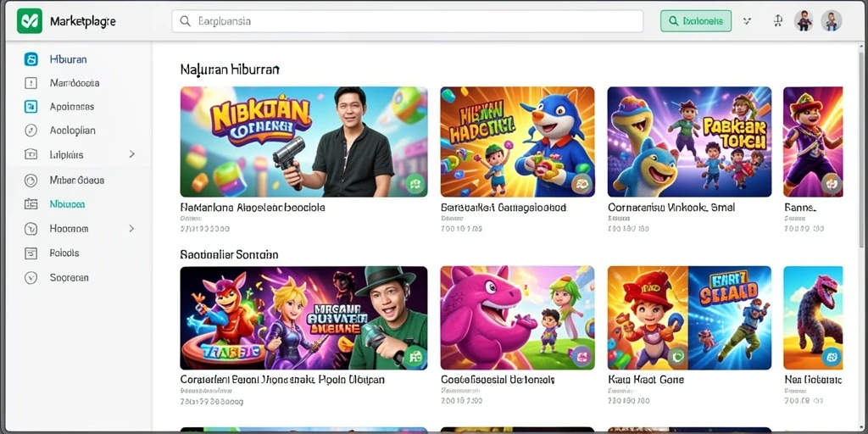
Task: Open the green-hat man game thumbnail
Action: tap(304, 318)
